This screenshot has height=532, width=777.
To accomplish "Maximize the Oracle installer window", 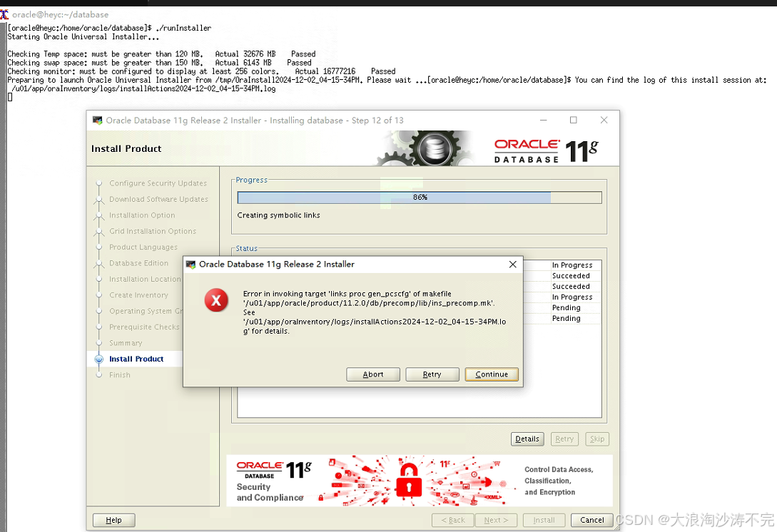I will [x=574, y=121].
